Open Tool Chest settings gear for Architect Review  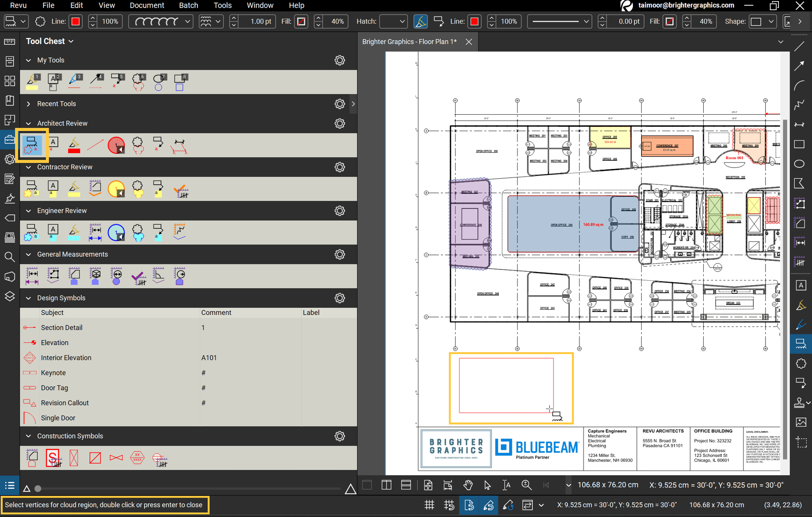tap(340, 123)
